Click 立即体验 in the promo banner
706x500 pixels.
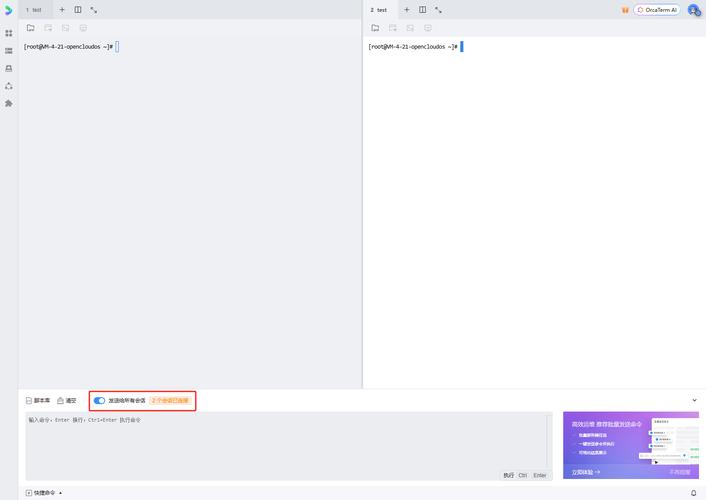click(585, 471)
